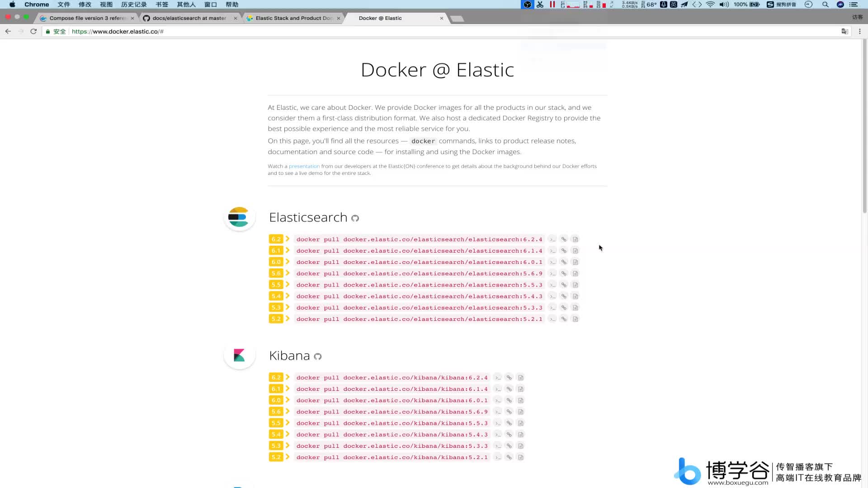Click the Kibana refresh/sync icon

click(318, 357)
